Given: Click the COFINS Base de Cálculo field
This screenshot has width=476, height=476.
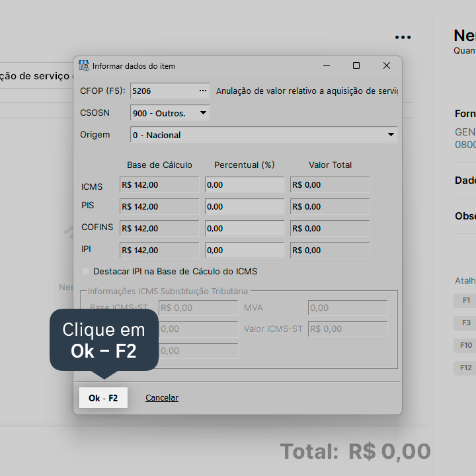Looking at the screenshot, I should pyautogui.click(x=159, y=228).
